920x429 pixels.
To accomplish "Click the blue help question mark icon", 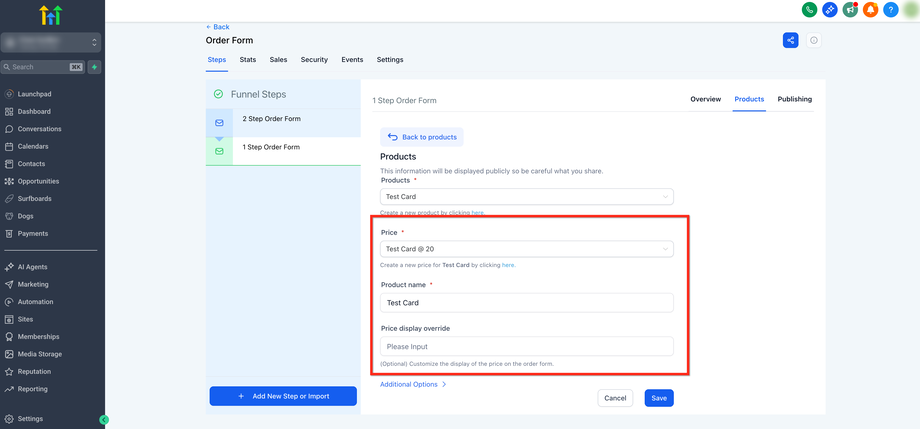I will tap(891, 10).
